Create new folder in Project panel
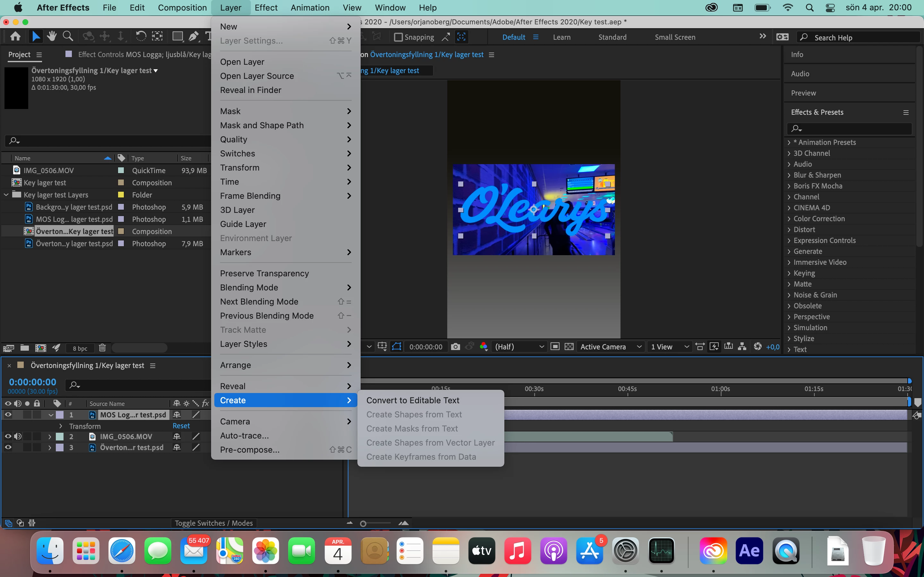 click(x=24, y=348)
